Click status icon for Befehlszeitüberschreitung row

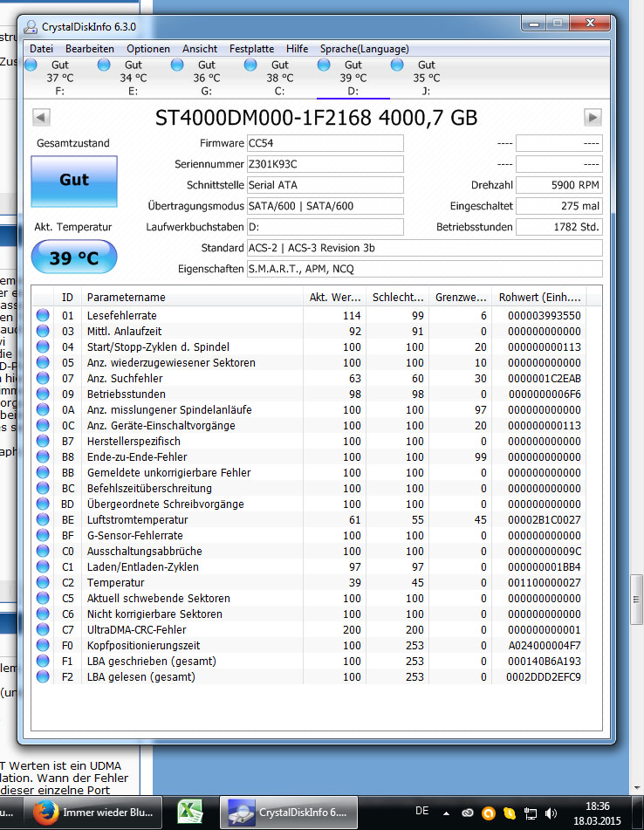(43, 488)
